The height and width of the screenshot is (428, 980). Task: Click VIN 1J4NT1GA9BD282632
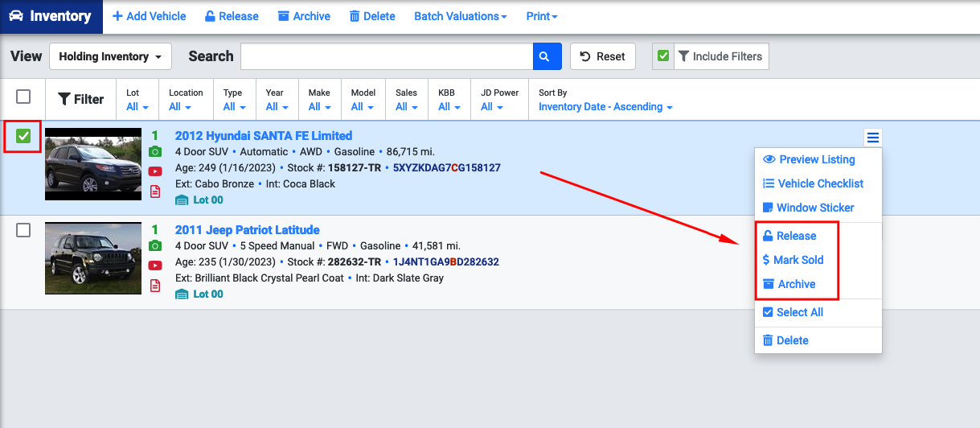tap(445, 262)
